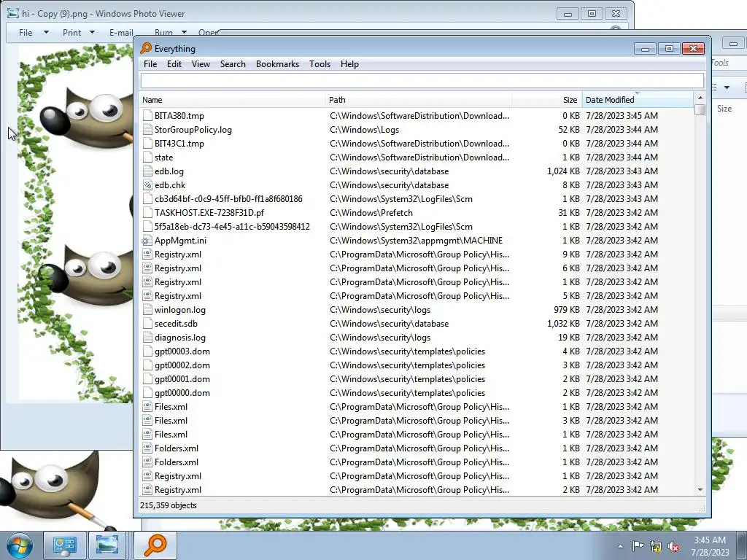Click the gpt00000.dom file icon

click(147, 393)
